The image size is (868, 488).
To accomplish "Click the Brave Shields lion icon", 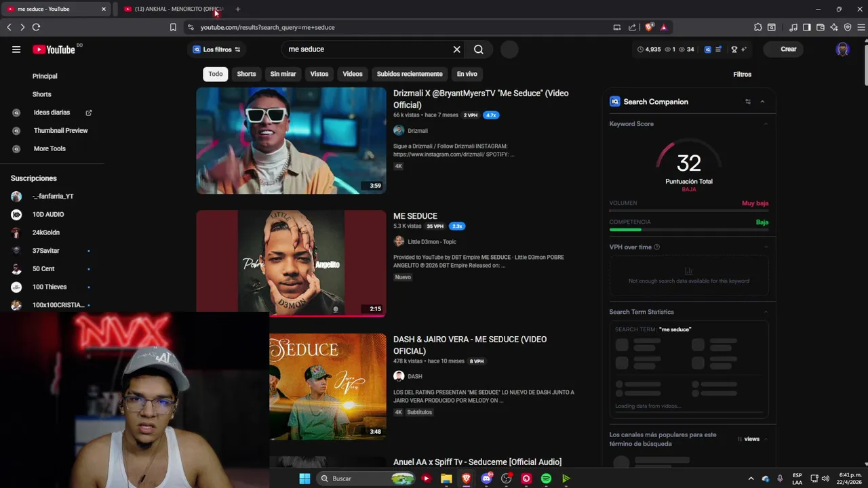I will pos(649,27).
